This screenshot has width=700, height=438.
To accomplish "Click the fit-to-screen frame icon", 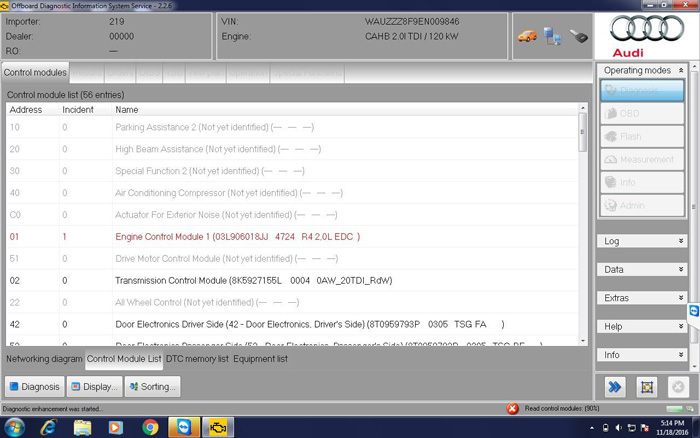I will click(x=646, y=387).
